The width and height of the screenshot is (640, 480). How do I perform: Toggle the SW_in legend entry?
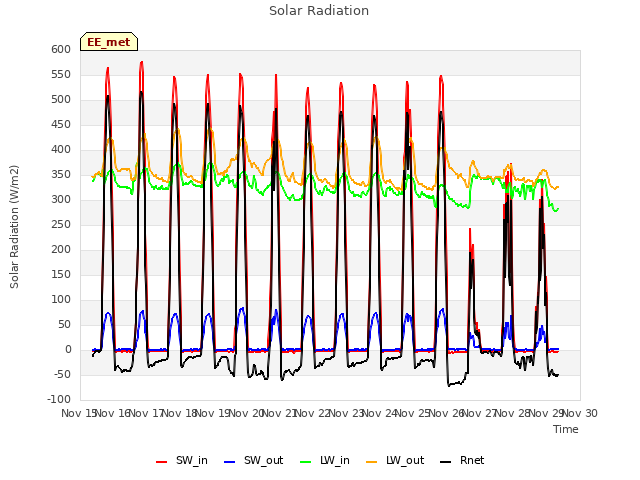click(182, 460)
